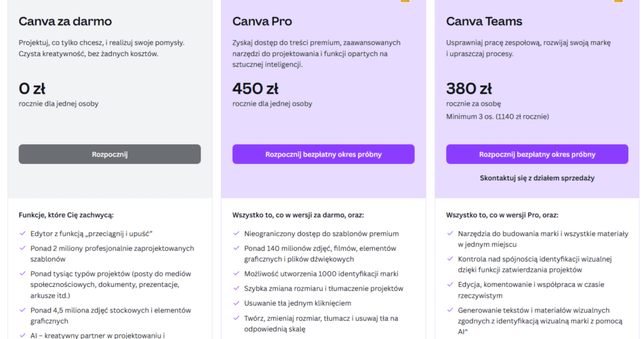Click the "Canva za darmo" plan heading
644x339 pixels.
pyautogui.click(x=65, y=22)
